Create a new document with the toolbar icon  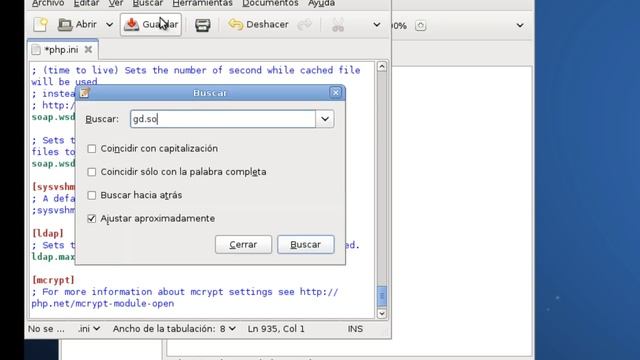click(x=41, y=24)
